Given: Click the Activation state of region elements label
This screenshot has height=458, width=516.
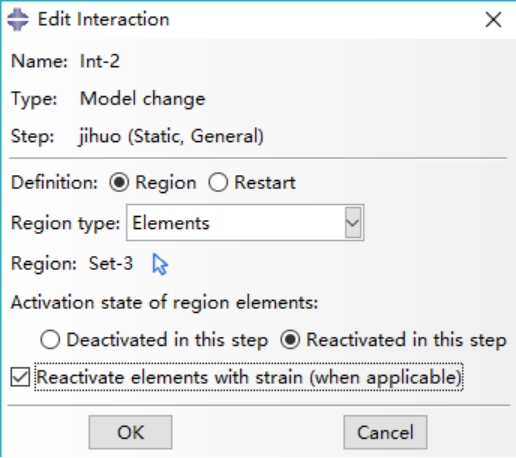Looking at the screenshot, I should [x=165, y=303].
